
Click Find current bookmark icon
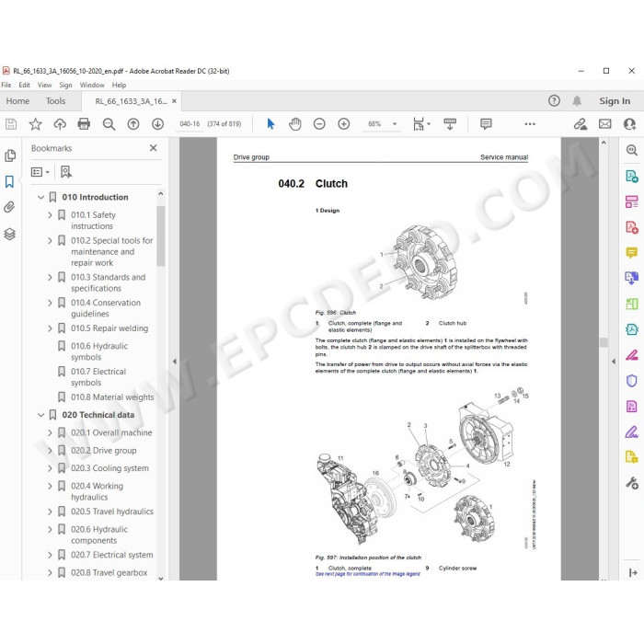tap(65, 172)
